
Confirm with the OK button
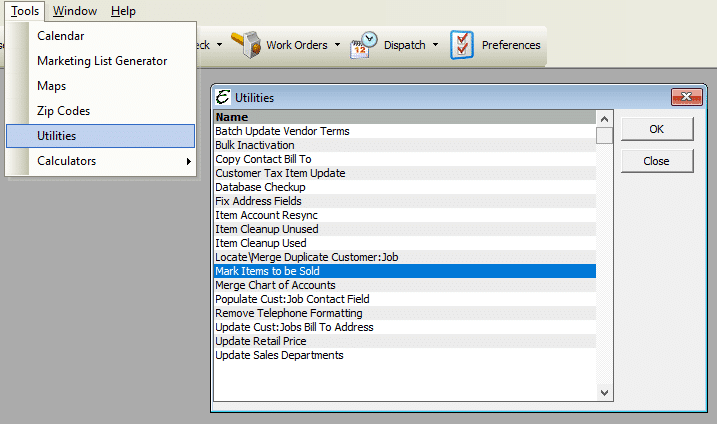[657, 129]
